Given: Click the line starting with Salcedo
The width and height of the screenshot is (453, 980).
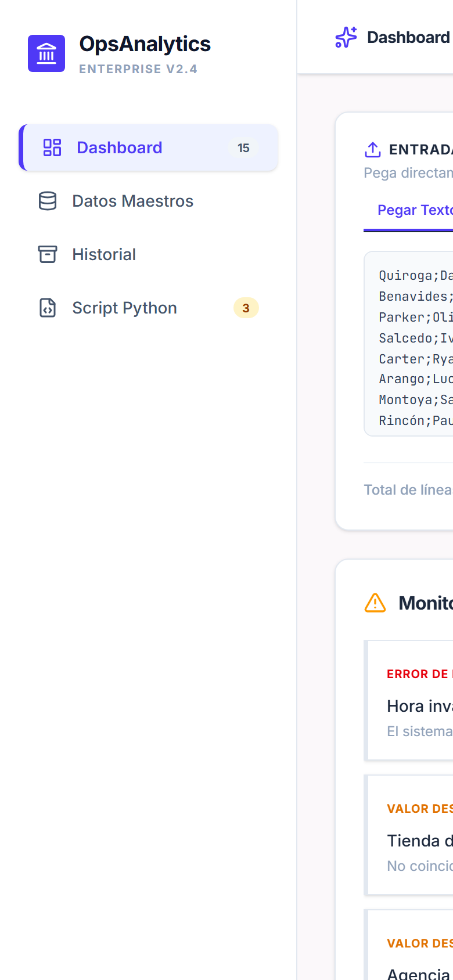Looking at the screenshot, I should (416, 338).
